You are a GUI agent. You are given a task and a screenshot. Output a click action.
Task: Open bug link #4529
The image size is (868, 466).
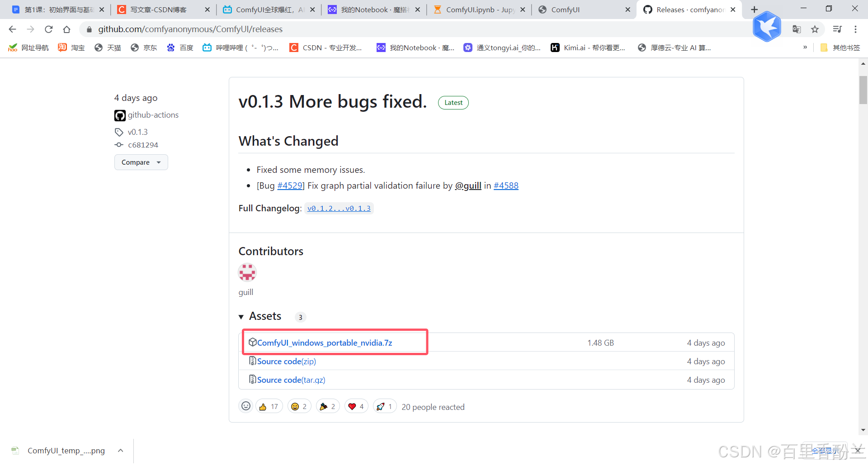coord(290,185)
